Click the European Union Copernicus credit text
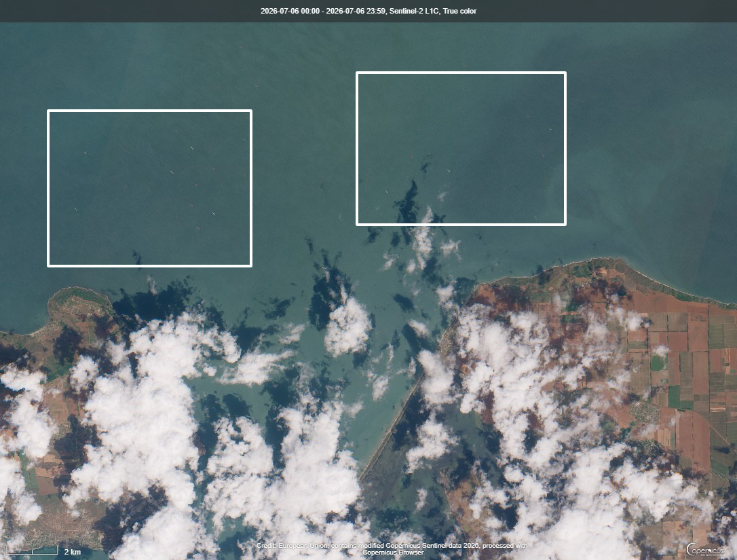 pyautogui.click(x=392, y=548)
